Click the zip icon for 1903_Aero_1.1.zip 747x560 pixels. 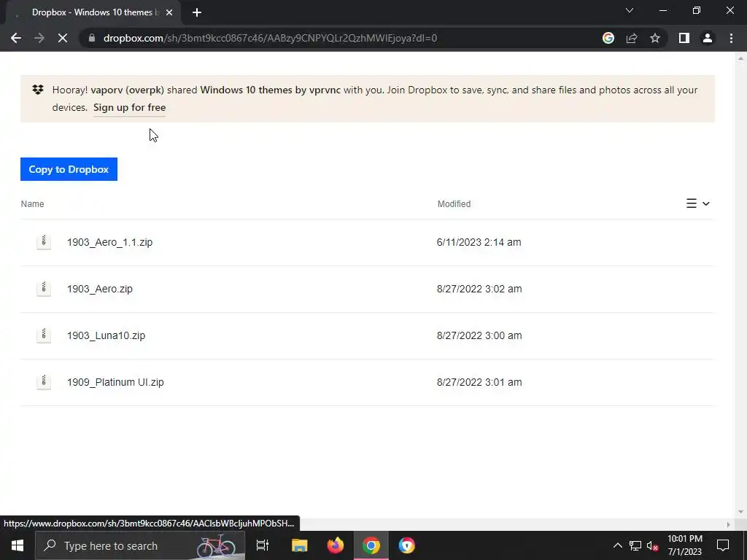44,242
